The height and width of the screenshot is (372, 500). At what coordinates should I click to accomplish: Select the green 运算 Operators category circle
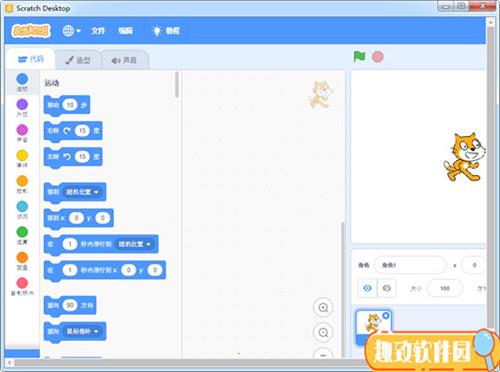click(22, 232)
